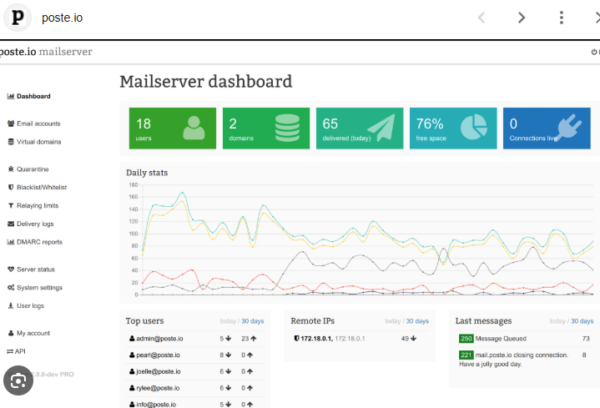600x408 pixels.
Task: Switch Remote IPs to 30 days
Action: point(417,321)
